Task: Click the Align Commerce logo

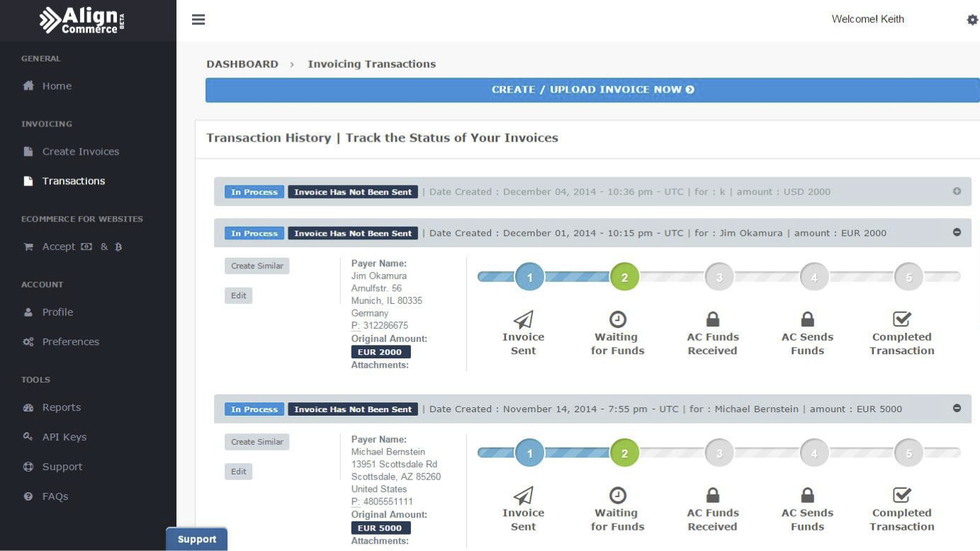Action: (x=81, y=20)
